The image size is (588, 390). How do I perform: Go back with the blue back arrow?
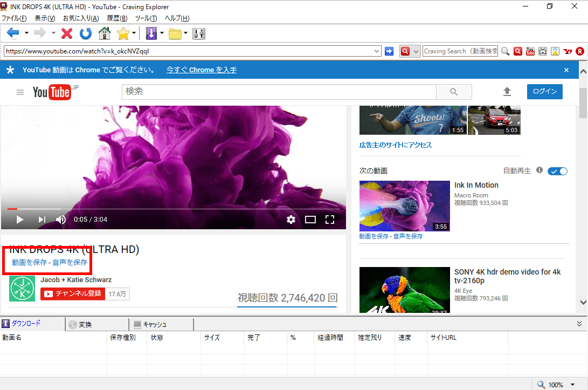[x=13, y=33]
